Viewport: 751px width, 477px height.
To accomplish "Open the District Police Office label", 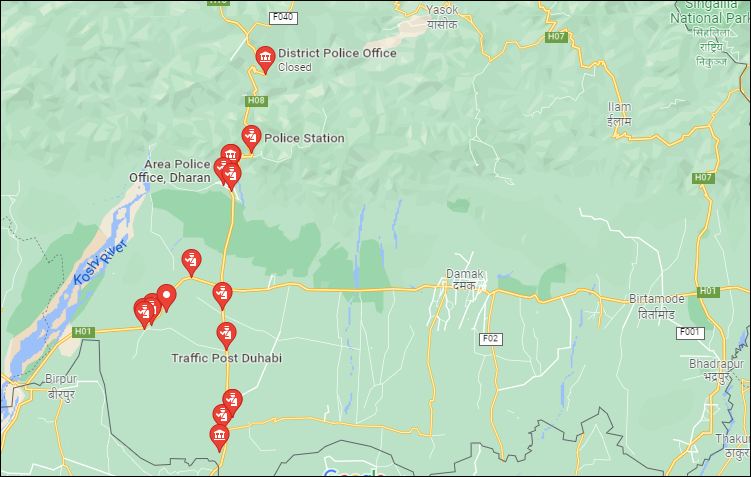I will click(337, 53).
